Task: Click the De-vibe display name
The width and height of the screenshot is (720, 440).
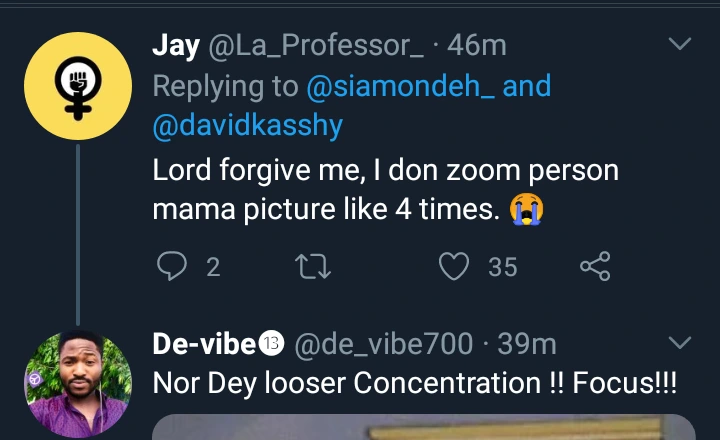Action: (203, 344)
